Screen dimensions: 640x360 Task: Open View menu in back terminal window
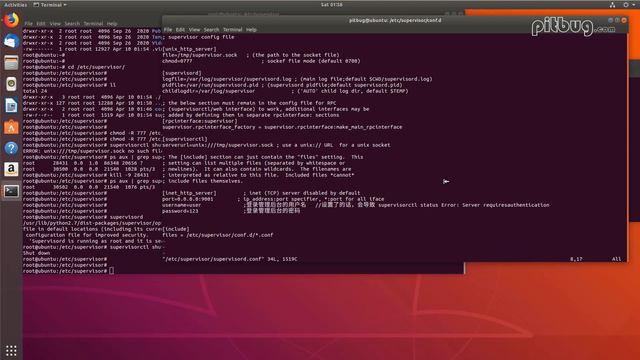click(55, 24)
